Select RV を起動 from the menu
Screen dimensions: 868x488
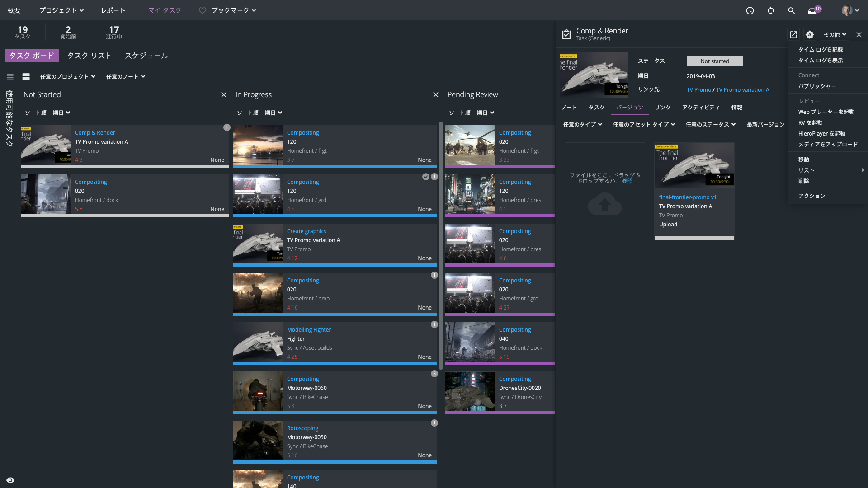(810, 123)
